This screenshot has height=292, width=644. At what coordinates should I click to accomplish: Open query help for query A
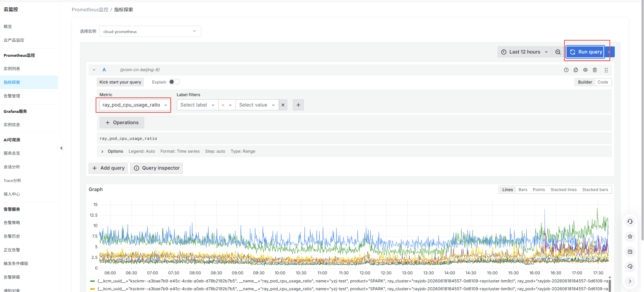[566, 70]
